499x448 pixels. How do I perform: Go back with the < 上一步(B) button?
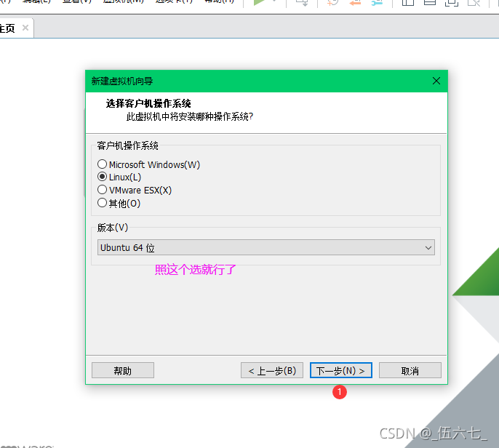click(272, 370)
